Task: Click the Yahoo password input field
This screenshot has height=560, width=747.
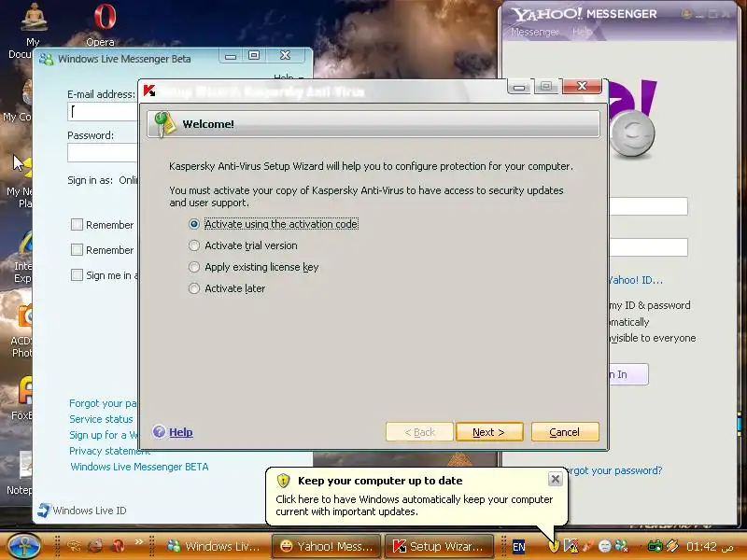Action: (x=648, y=247)
